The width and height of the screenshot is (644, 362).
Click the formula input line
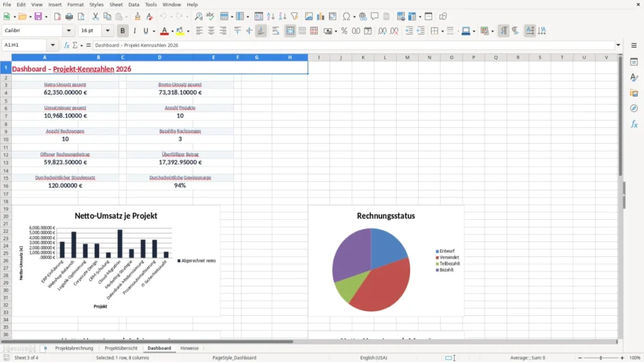pos(353,45)
